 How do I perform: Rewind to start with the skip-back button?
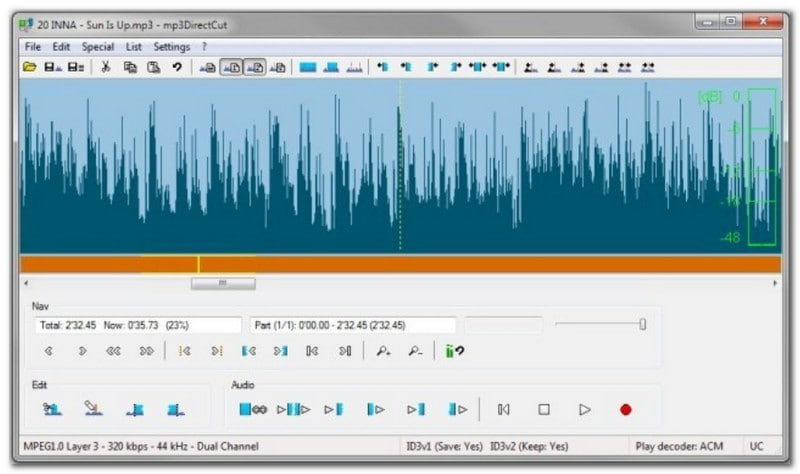pos(504,409)
